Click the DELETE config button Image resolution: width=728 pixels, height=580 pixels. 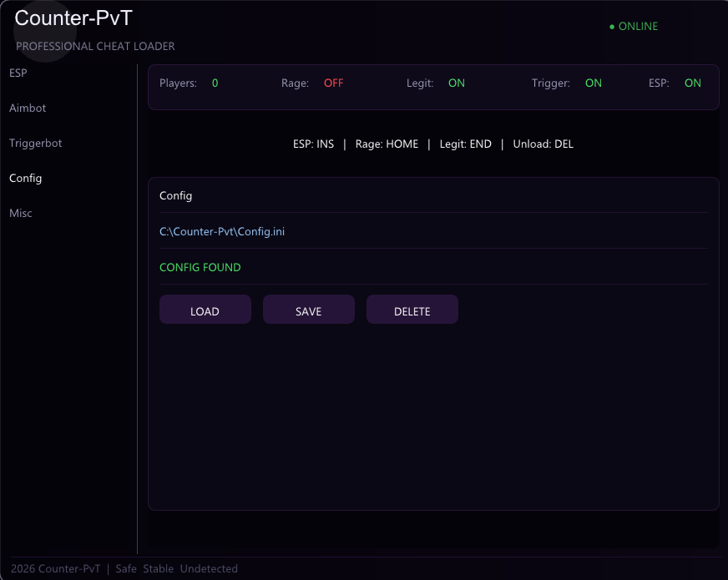point(412,310)
